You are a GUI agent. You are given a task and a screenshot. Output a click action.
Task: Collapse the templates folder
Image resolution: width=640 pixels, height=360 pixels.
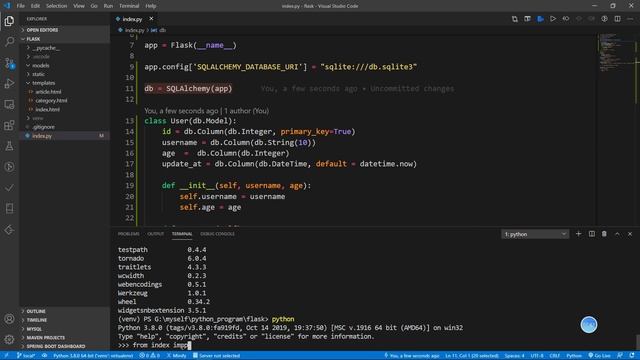[x=64, y=83]
